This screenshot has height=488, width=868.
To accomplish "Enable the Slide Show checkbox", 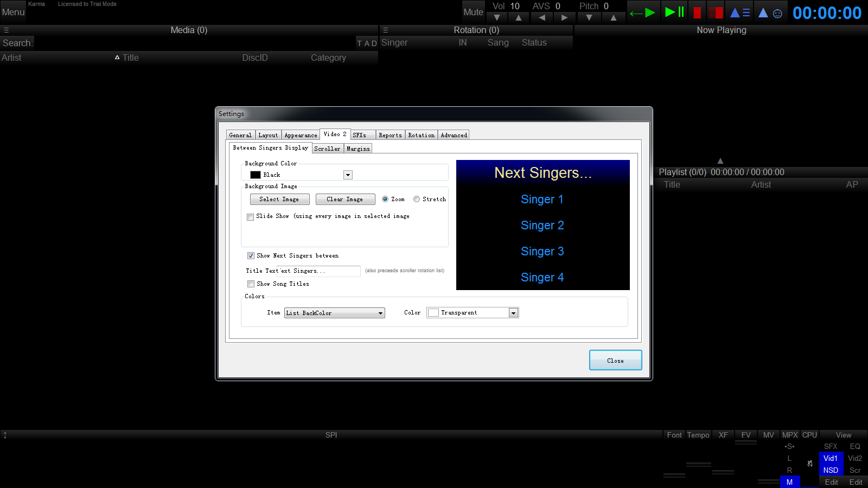I will click(x=251, y=217).
